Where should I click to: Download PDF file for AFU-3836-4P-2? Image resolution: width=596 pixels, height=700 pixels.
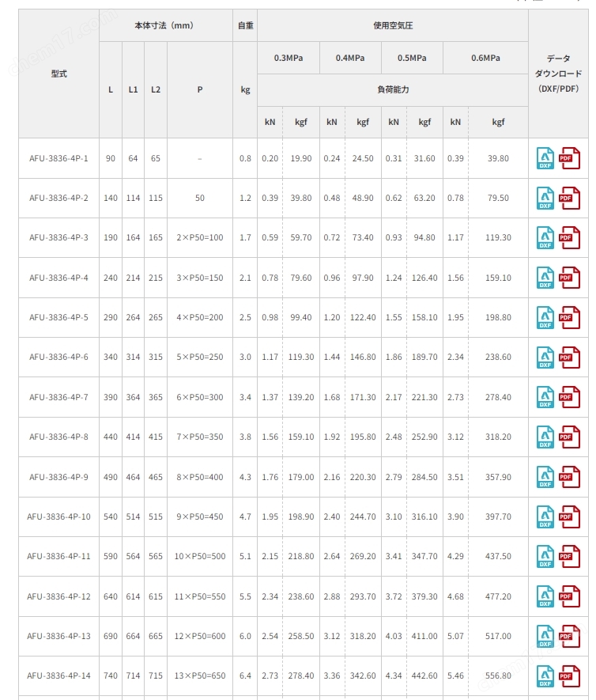[569, 199]
